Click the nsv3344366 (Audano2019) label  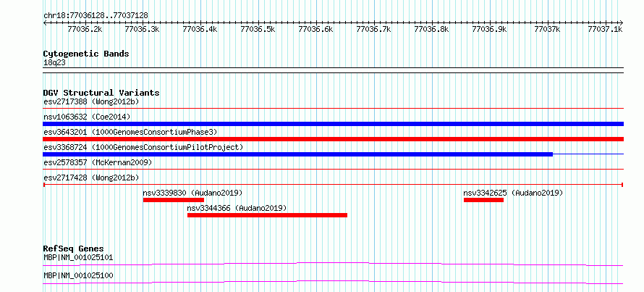click(237, 208)
